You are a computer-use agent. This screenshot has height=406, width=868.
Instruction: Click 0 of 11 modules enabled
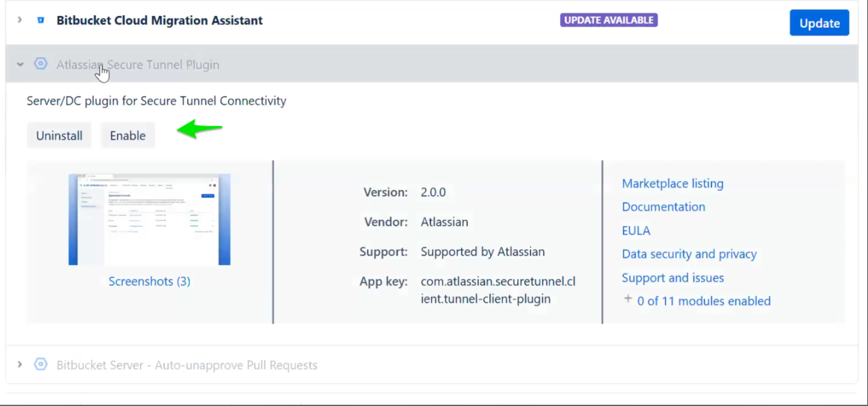704,301
